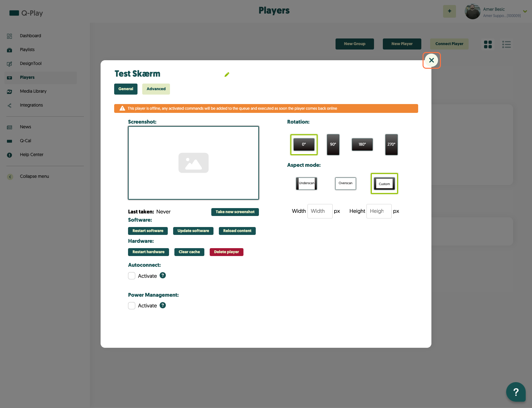
Task: Click the DesignTool sidebar icon
Action: (9, 64)
